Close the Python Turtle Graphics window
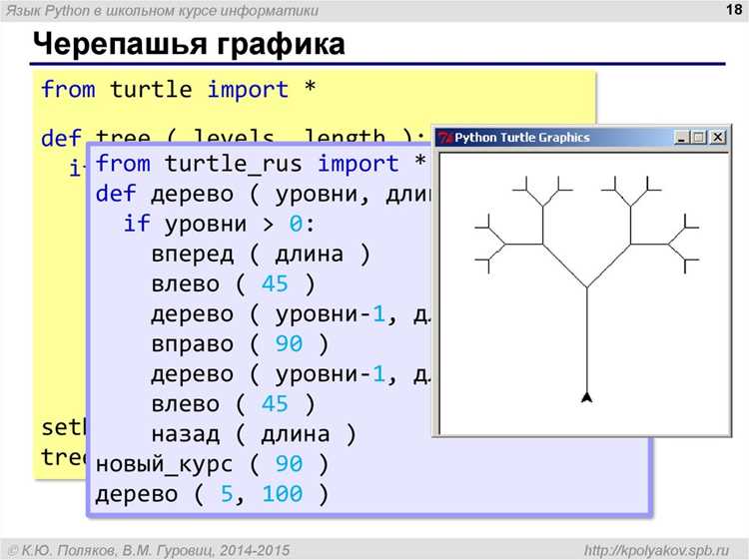Screen dimensions: 749x560 [x=717, y=138]
